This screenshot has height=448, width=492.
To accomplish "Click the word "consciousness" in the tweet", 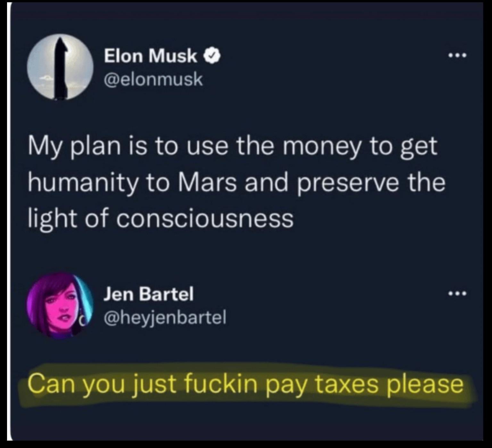I will (x=205, y=218).
